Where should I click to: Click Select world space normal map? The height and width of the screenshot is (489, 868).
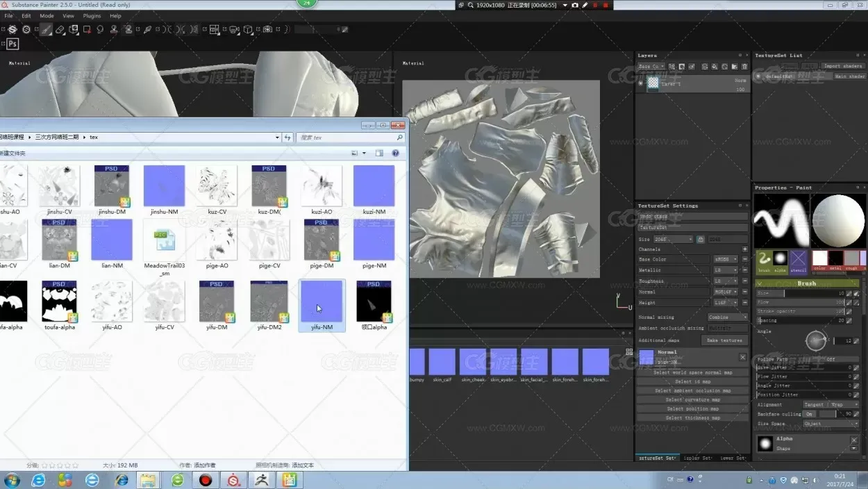pyautogui.click(x=693, y=372)
